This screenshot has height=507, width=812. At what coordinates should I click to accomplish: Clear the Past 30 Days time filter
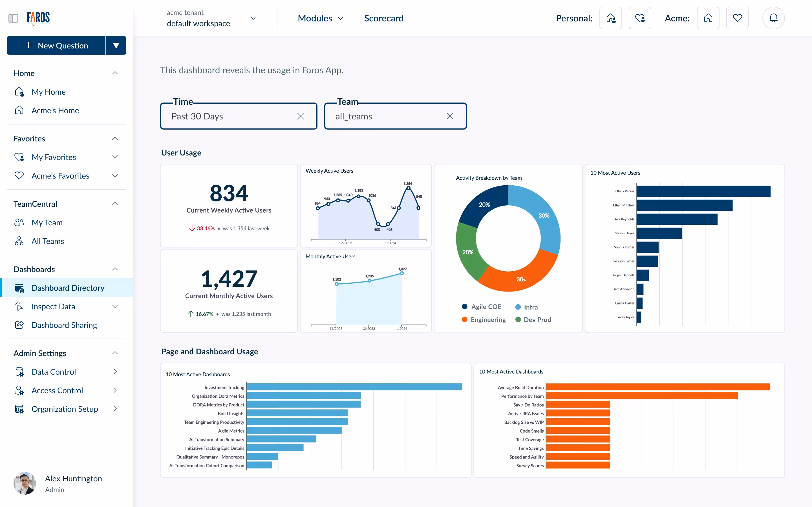pyautogui.click(x=300, y=116)
